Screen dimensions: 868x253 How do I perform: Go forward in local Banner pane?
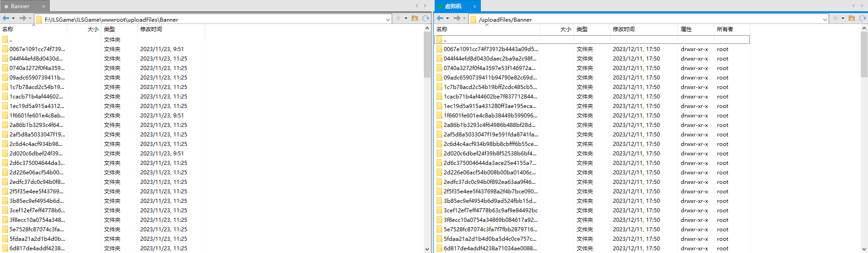pos(23,19)
